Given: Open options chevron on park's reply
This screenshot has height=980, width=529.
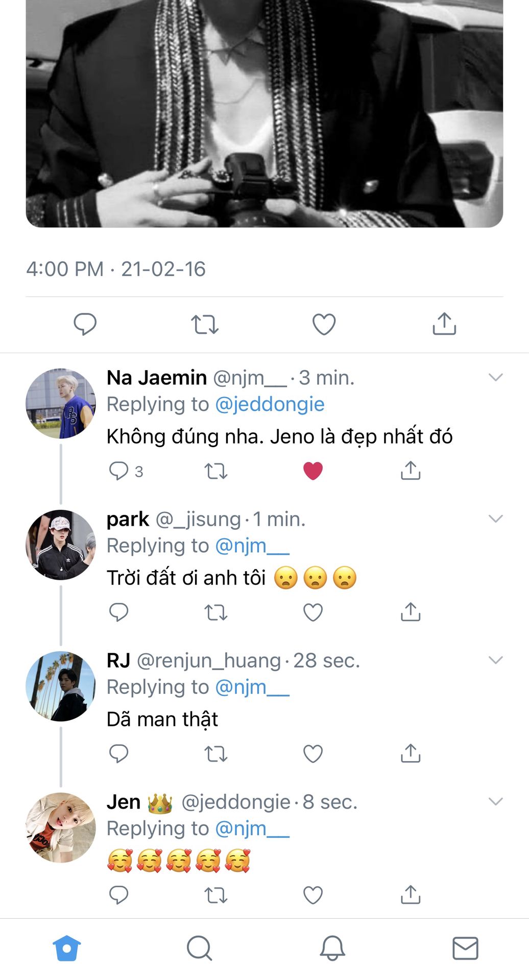Looking at the screenshot, I should coord(495,519).
